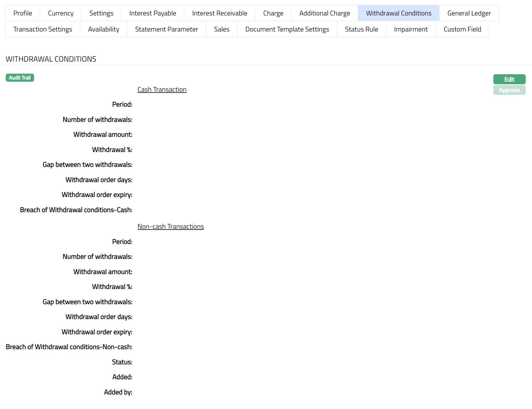The height and width of the screenshot is (409, 532).
Task: Select the Withdrawal Conditions tab
Action: point(398,13)
